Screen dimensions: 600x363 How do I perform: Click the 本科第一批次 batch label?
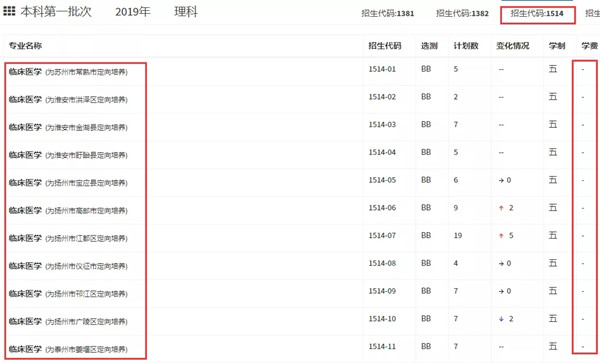point(56,11)
